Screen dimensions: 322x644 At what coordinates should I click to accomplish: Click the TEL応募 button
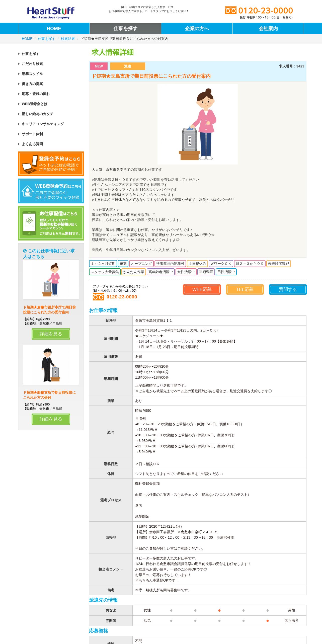tap(245, 289)
